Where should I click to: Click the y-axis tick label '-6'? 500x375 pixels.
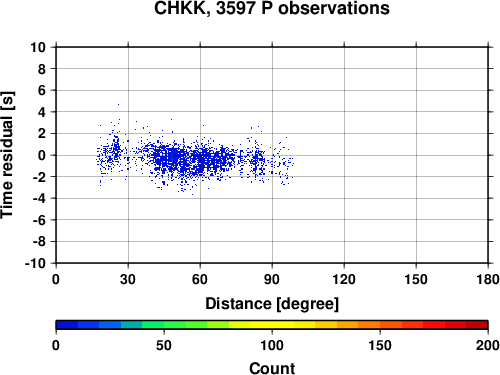pyautogui.click(x=39, y=220)
